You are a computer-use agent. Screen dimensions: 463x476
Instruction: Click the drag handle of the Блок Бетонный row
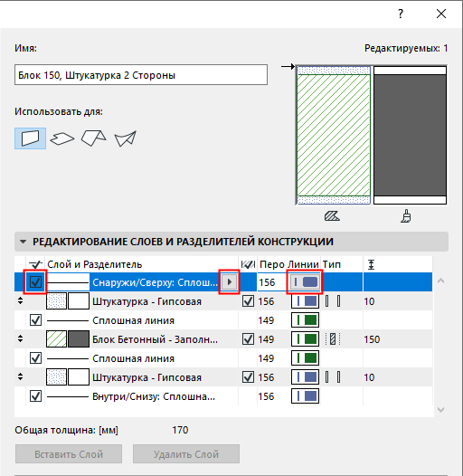[20, 338]
